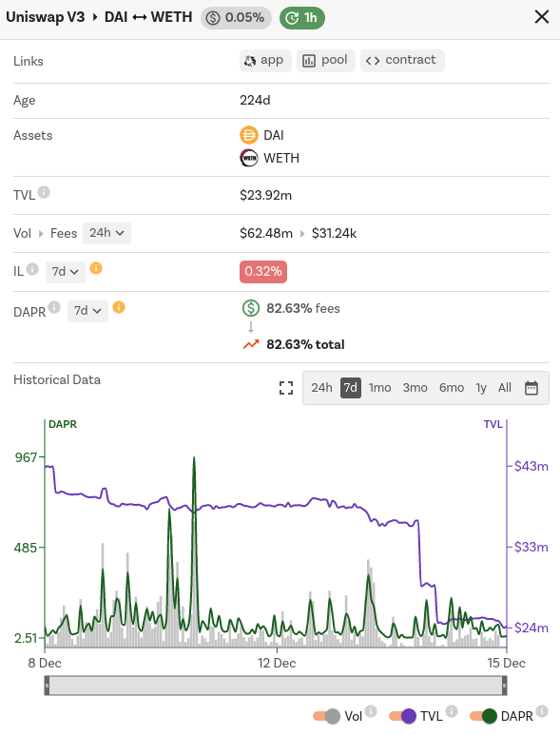Viewport: 560px width, 735px height.
Task: Select the 6mo historical range
Action: (x=452, y=388)
